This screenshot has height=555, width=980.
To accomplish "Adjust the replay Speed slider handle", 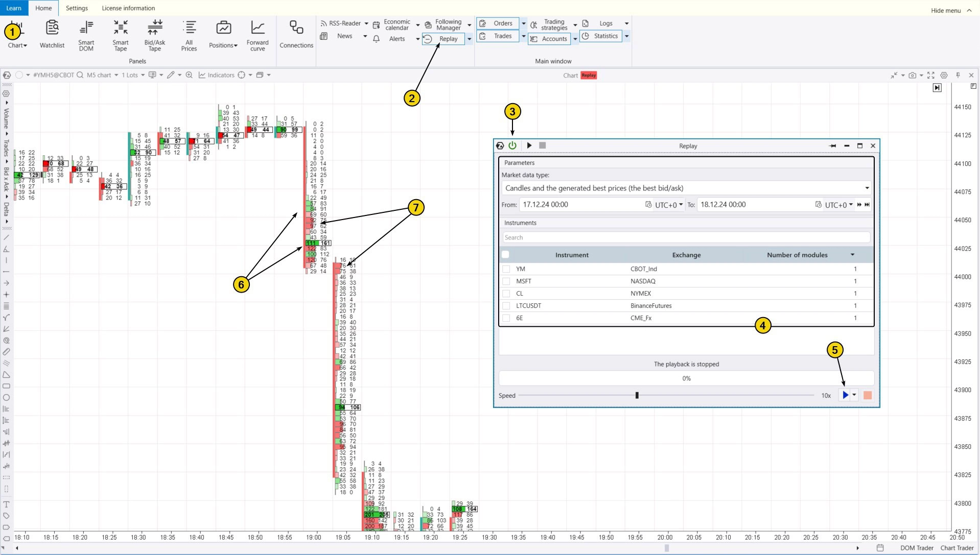I will [x=637, y=395].
